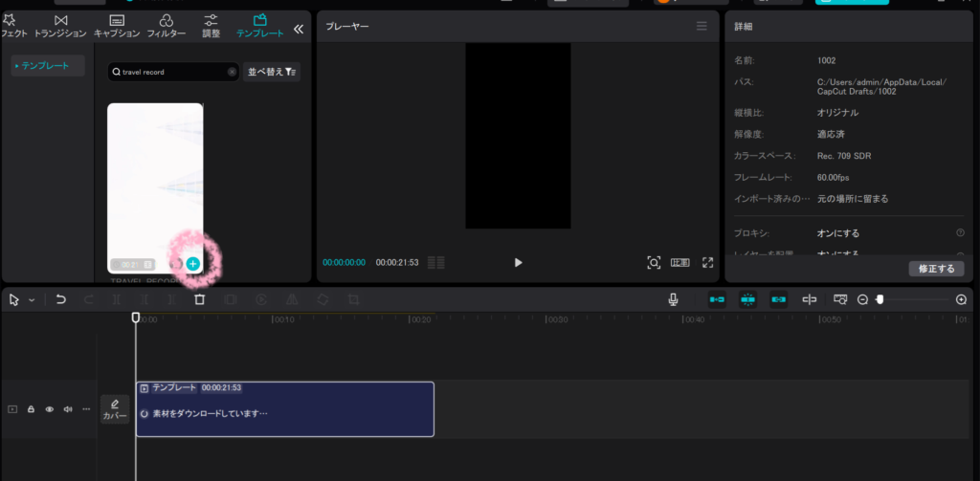Enter fullscreen preview in the player
980x481 pixels.
[707, 262]
